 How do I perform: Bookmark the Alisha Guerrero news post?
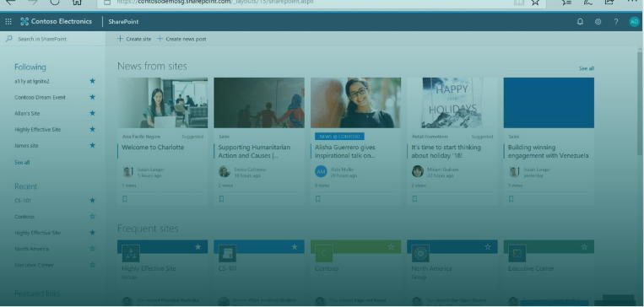[318, 199]
